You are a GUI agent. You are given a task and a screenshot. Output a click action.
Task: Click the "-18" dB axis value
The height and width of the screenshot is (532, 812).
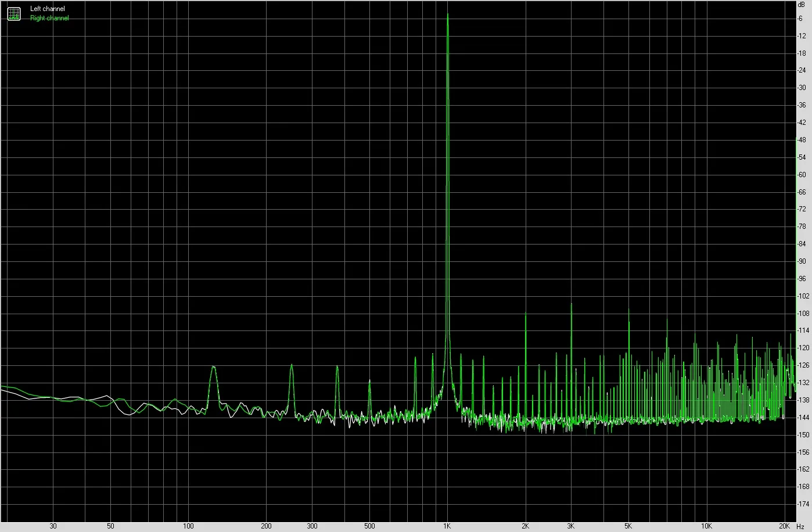coord(802,53)
